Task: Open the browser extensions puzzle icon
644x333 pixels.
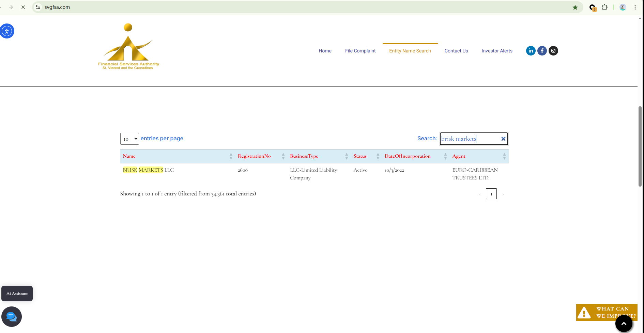Action: tap(604, 7)
